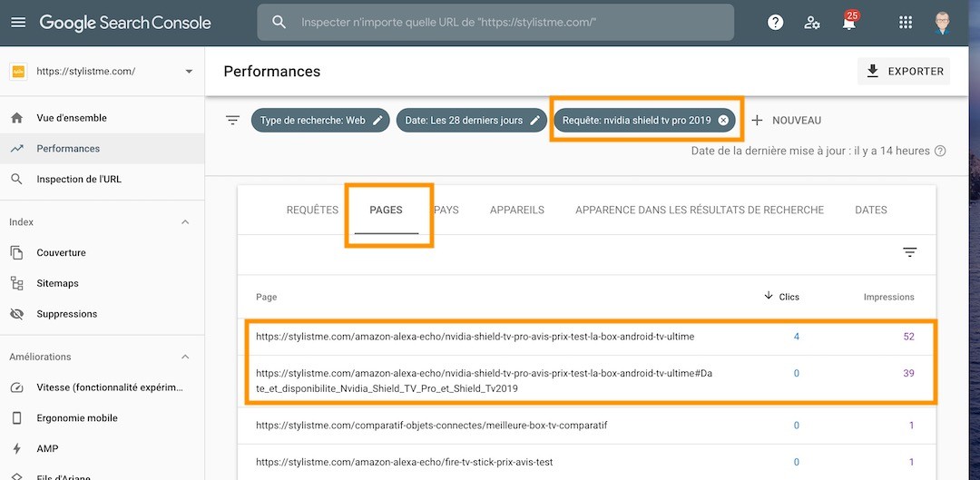Collapse the Améliorations section
This screenshot has height=480, width=980.
tap(185, 357)
